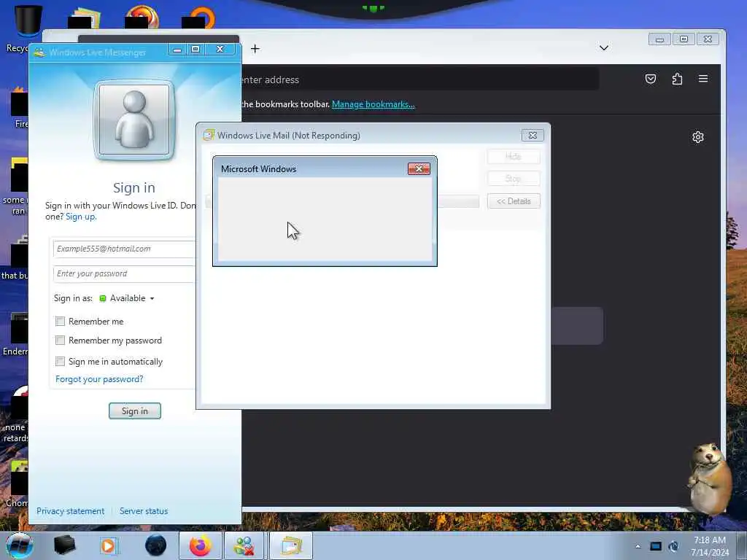Open the black printer-like taskbar icon
Viewport: 747px width, 560px height.
pos(64,545)
